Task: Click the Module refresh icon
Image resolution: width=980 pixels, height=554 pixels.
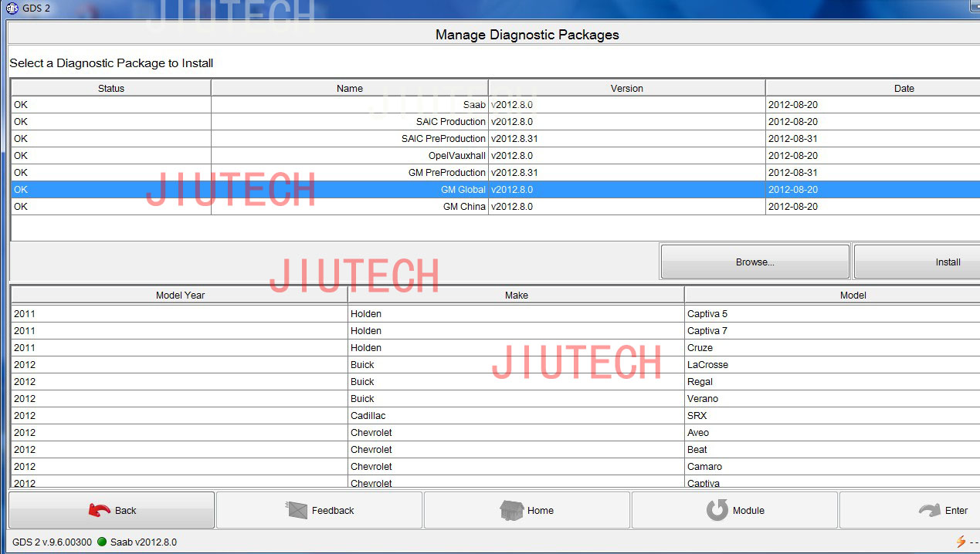Action: coord(717,510)
